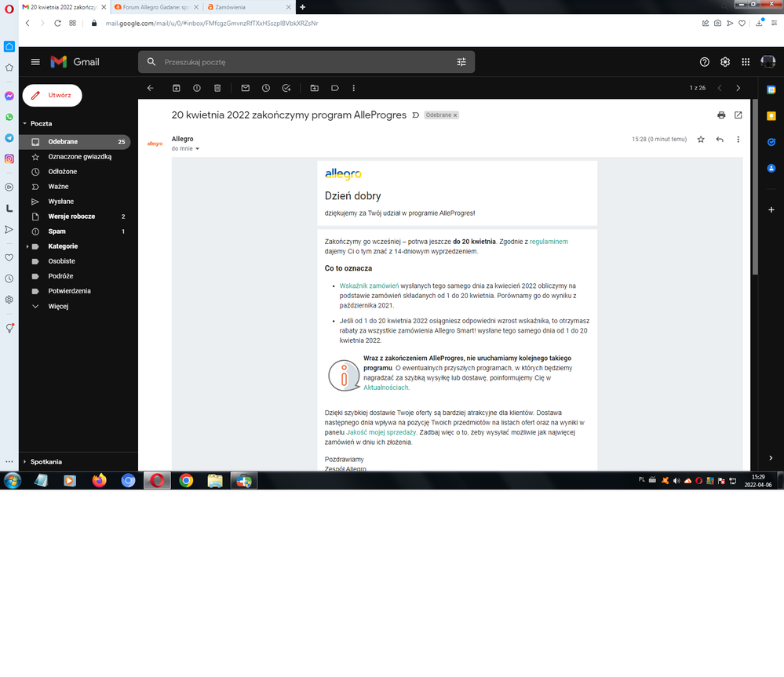Go back to inbox with the left arrow
The height and width of the screenshot is (677, 784).
151,88
